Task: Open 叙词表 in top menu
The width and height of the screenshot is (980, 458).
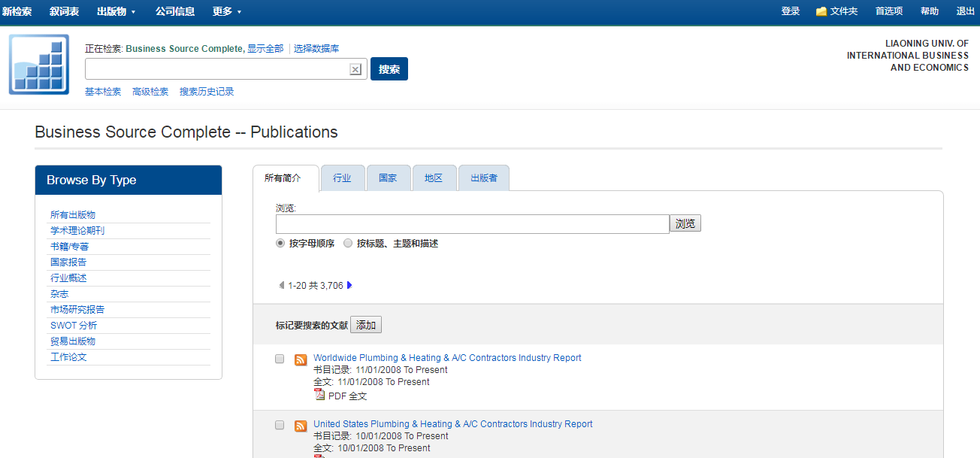Action: point(65,11)
